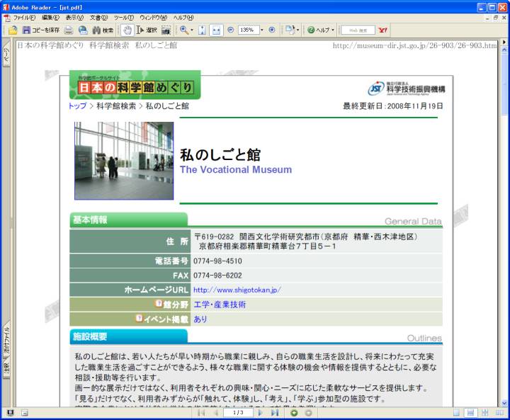Open the www.shigotokan.jp homepage link
The width and height of the screenshot is (510, 420).
tap(237, 290)
